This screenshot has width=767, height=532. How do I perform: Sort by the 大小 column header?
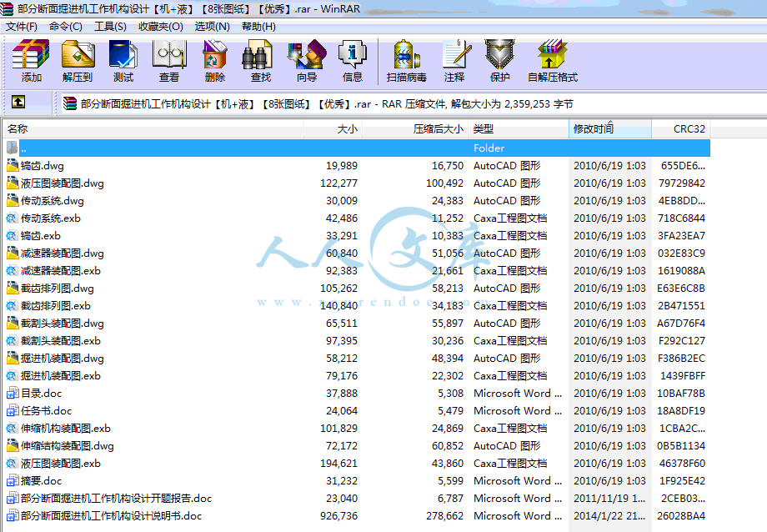coord(333,128)
